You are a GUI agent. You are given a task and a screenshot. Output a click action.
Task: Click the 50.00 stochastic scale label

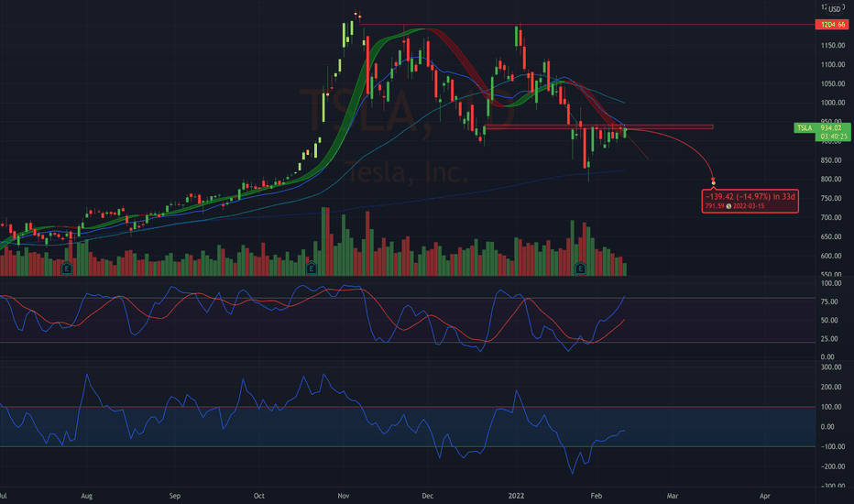829,321
